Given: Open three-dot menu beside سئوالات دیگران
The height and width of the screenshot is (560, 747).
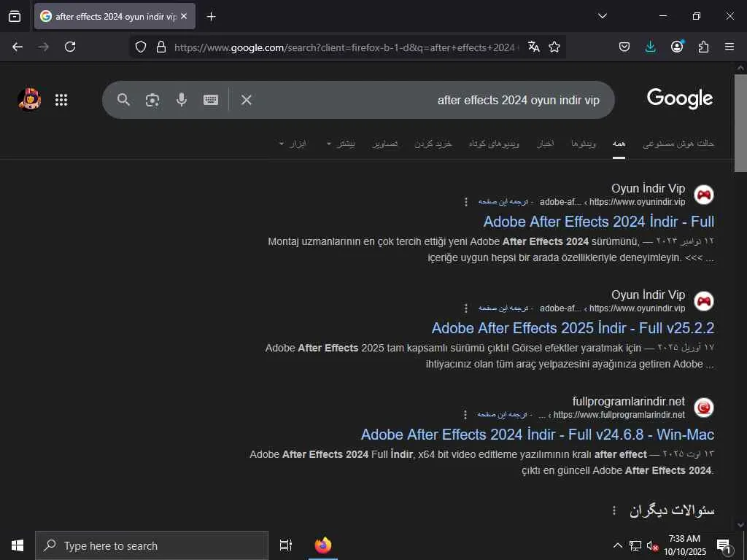Looking at the screenshot, I should [614, 510].
